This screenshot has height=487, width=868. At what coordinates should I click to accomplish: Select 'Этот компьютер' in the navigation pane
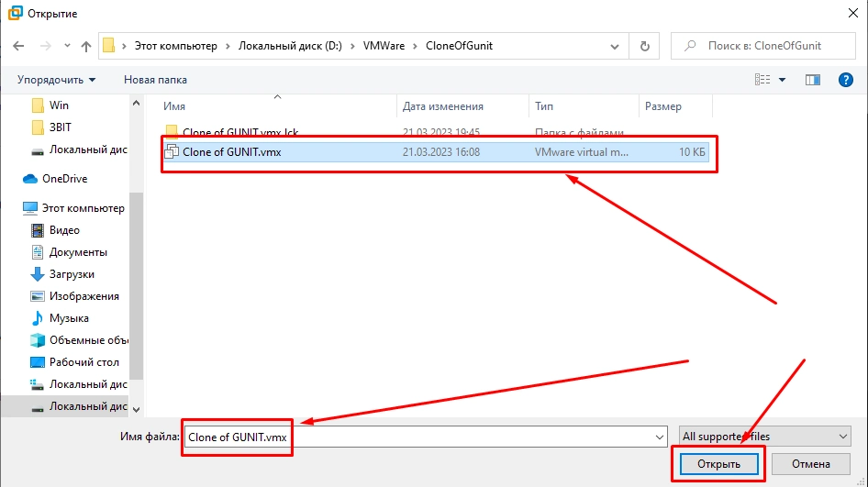pos(83,208)
